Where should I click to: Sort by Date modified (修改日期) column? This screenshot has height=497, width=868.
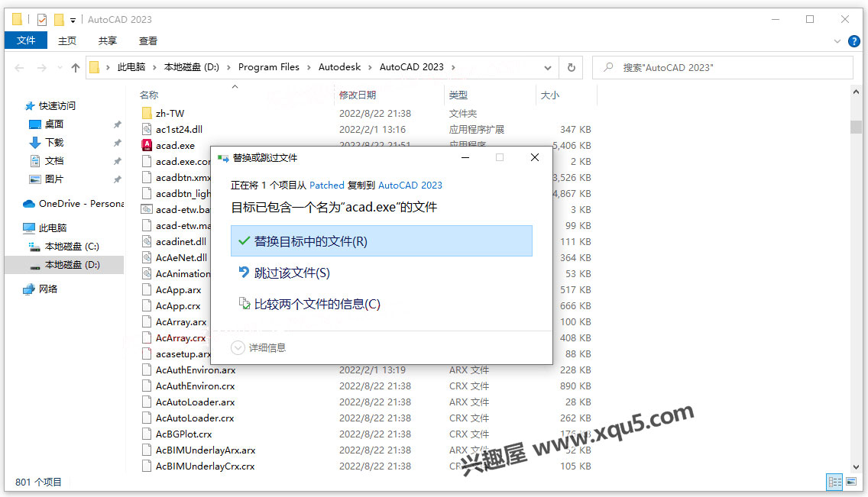[358, 95]
